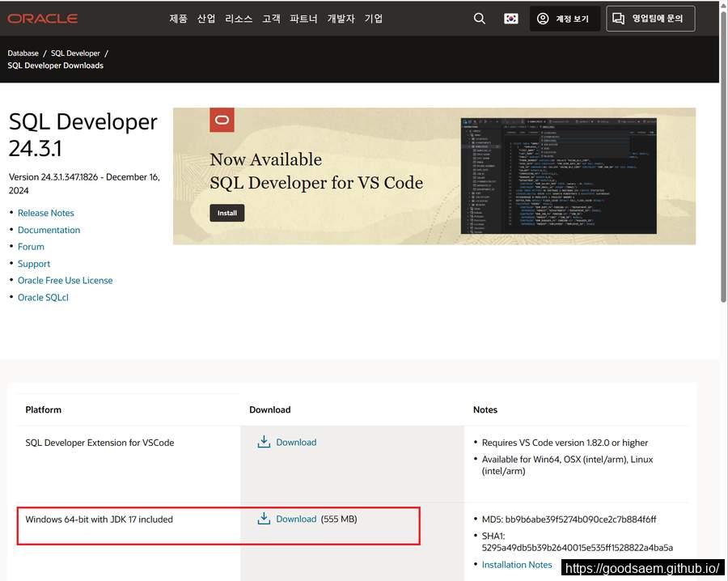Click the 'SQL Developer 24.3.1' heading
The width and height of the screenshot is (728, 581).
(83, 134)
